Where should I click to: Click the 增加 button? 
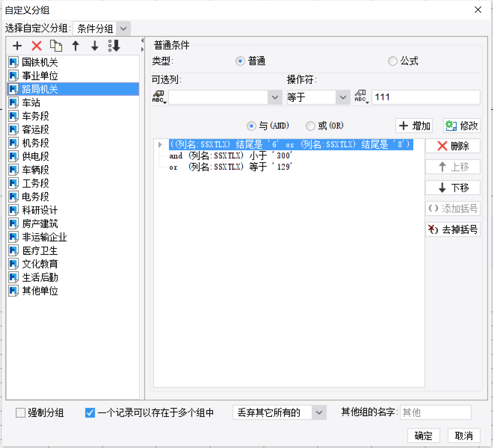click(415, 126)
